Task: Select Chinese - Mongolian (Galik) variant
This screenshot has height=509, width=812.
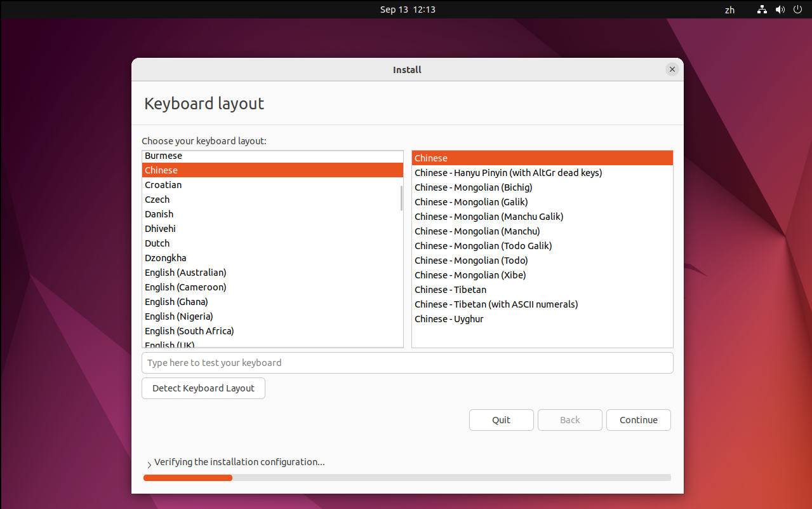Action: (542, 202)
